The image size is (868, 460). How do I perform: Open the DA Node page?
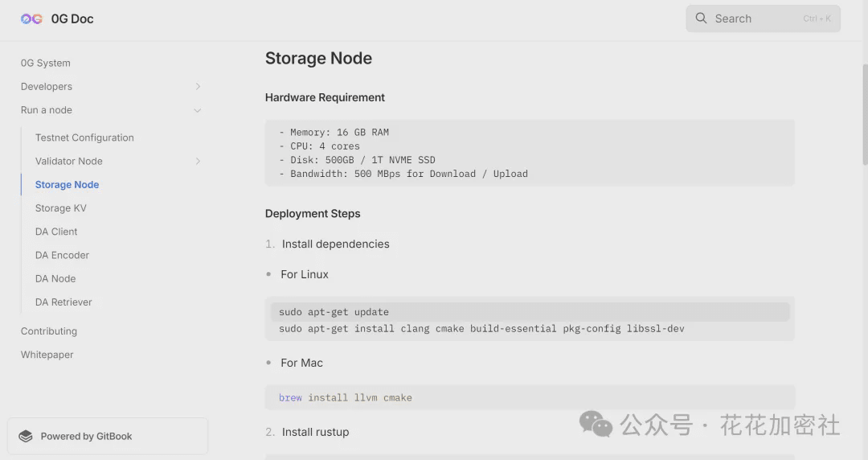click(x=55, y=278)
